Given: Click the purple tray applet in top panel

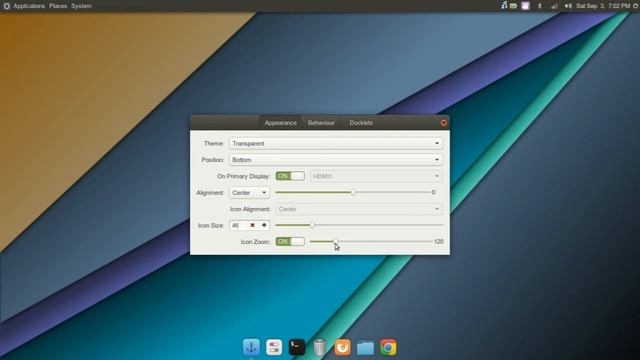Looking at the screenshot, I should [525, 6].
